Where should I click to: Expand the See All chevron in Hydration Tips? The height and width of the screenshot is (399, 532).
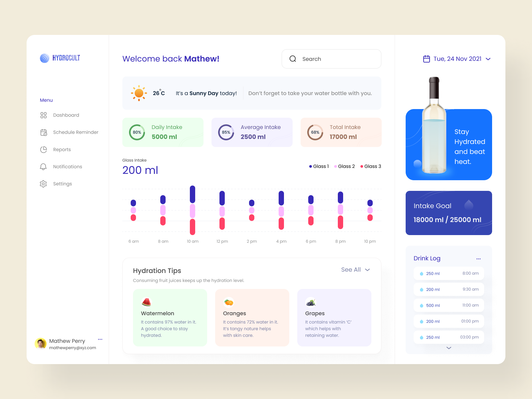pos(367,270)
